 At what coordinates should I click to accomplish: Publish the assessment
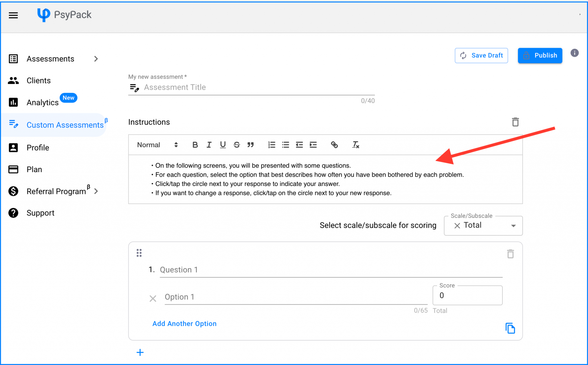coord(540,55)
